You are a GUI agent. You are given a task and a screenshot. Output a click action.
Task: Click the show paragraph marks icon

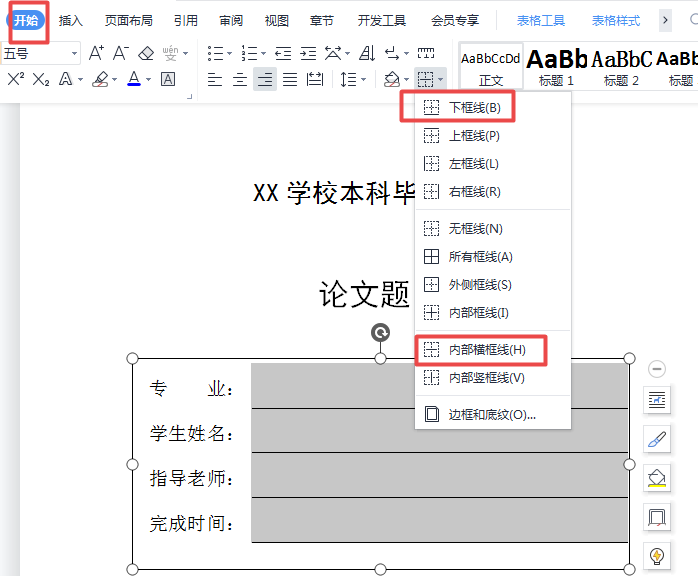point(392,53)
